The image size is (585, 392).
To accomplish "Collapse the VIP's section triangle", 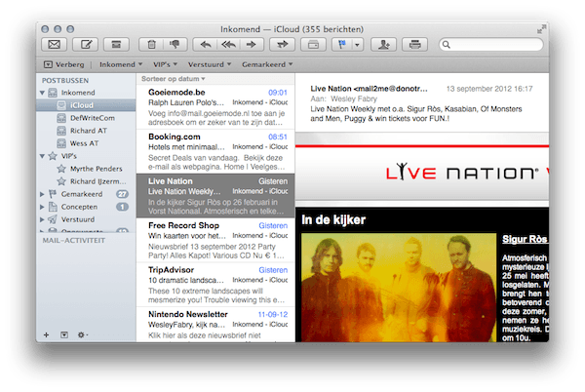I will click(x=42, y=156).
